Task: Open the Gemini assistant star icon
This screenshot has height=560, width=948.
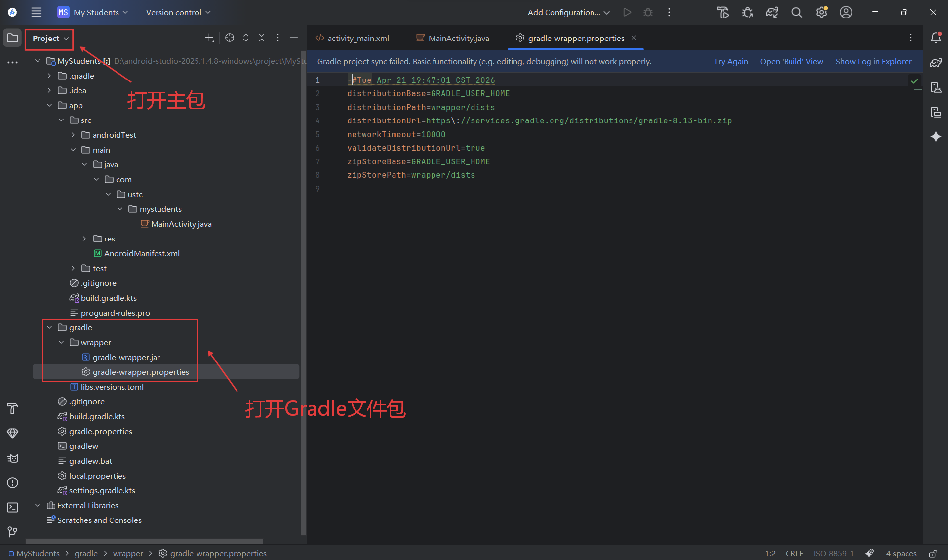Action: pyautogui.click(x=936, y=137)
